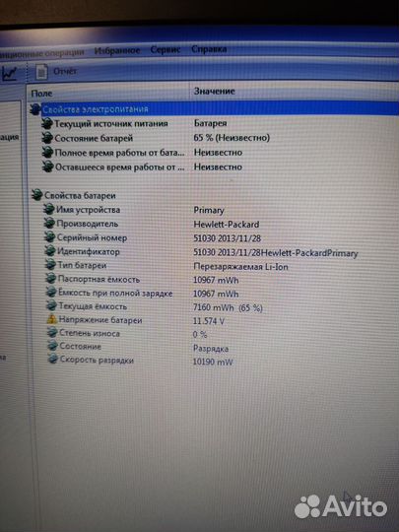Click the value 65 % (Неизвестно)
Viewport: 399px width, 532px height.
(x=232, y=138)
